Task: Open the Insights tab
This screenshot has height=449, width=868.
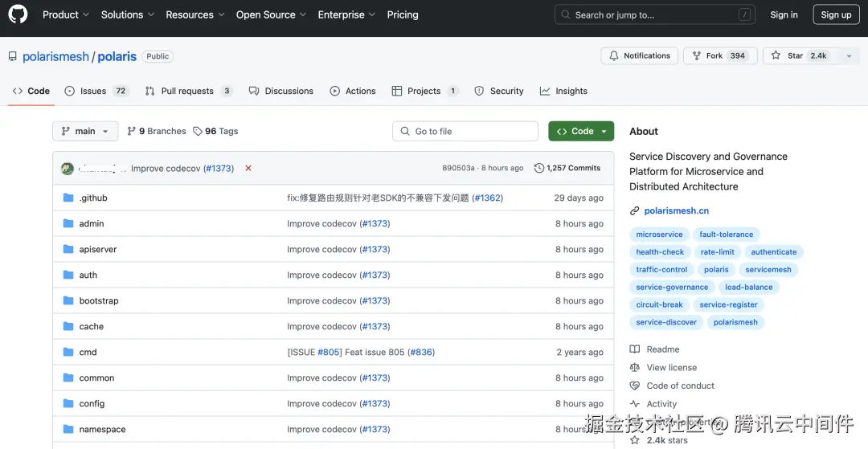Action: pos(563,92)
